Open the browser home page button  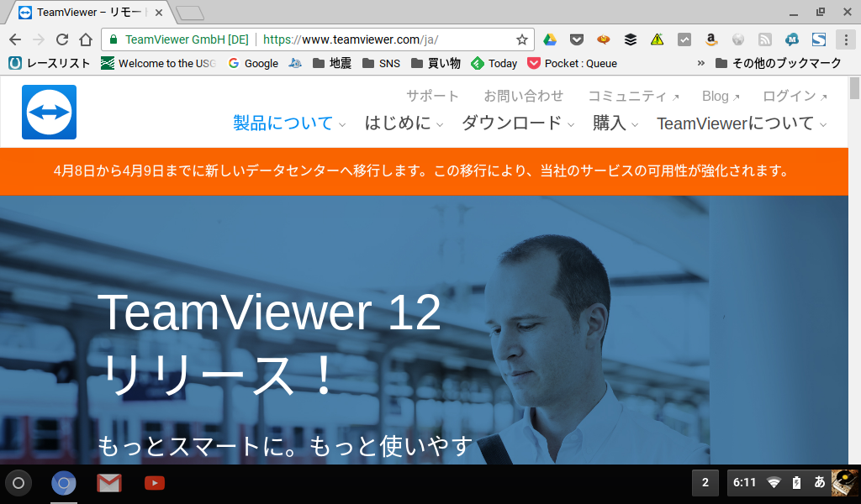[86, 39]
